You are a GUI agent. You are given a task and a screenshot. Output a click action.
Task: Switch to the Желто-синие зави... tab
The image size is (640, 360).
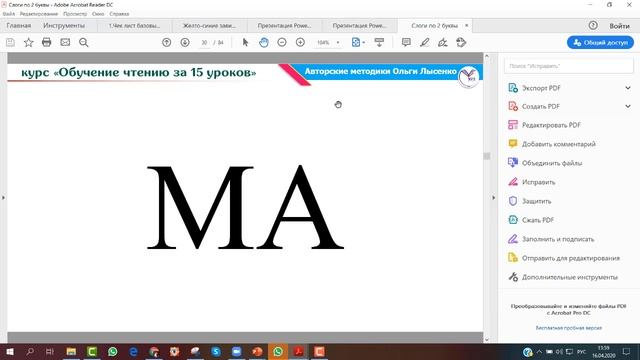[x=209, y=26]
